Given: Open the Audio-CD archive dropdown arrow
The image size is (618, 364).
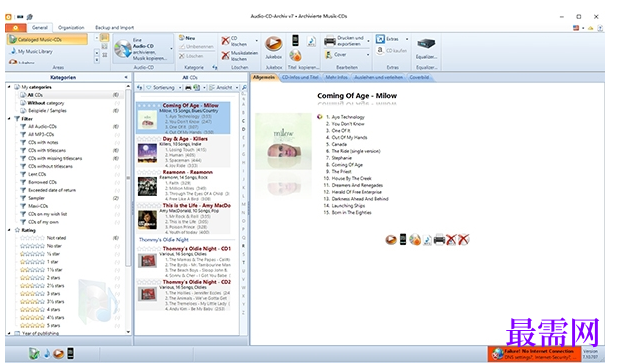Looking at the screenshot, I should 171,49.
